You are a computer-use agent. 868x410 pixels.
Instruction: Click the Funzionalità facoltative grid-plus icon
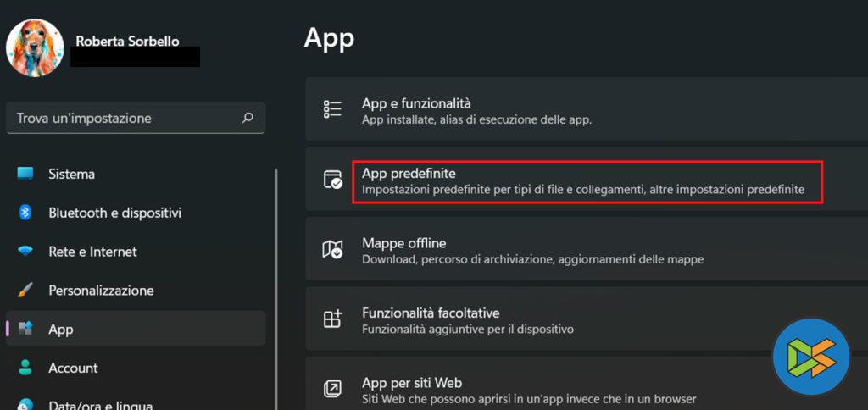332,319
